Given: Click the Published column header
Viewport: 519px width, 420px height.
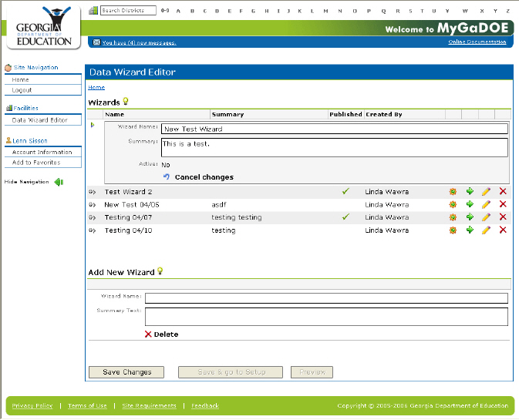Looking at the screenshot, I should tap(345, 114).
